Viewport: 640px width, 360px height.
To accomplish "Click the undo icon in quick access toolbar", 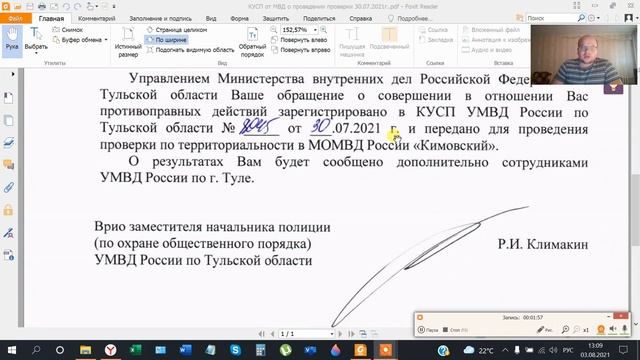I will coord(66,6).
